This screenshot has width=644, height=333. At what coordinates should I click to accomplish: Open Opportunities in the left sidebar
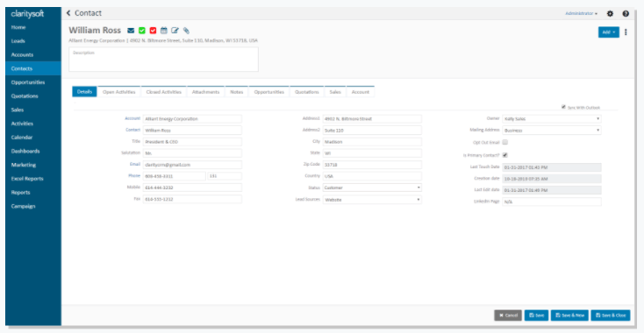[28, 82]
